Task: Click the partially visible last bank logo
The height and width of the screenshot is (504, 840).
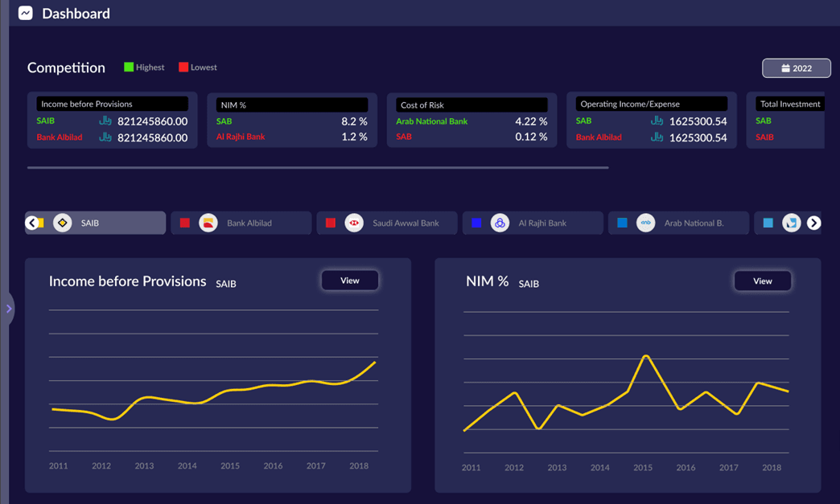Action: [791, 223]
